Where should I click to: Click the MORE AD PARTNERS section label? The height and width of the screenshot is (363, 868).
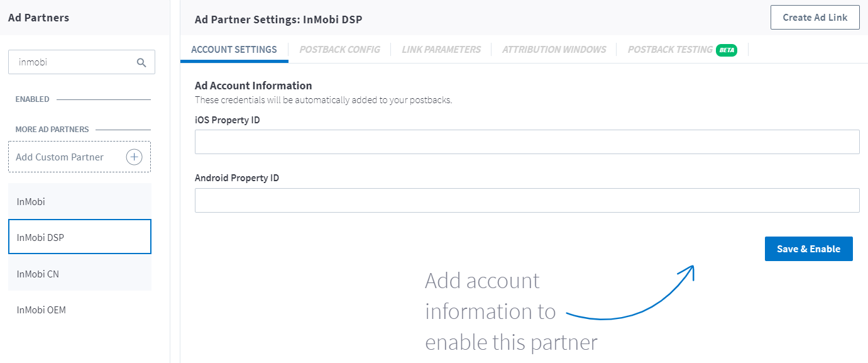(52, 130)
